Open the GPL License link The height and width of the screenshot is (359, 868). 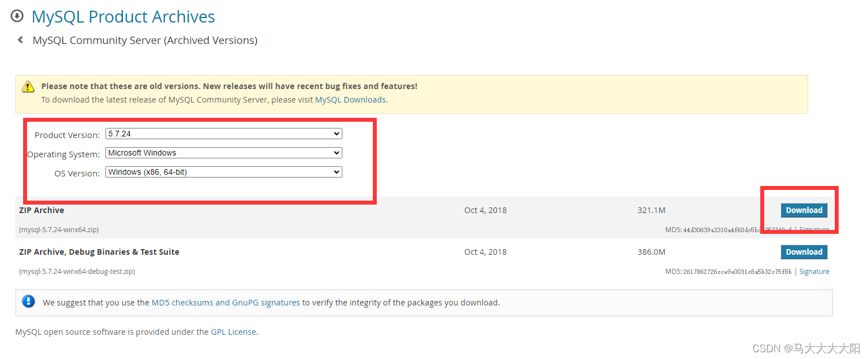233,332
